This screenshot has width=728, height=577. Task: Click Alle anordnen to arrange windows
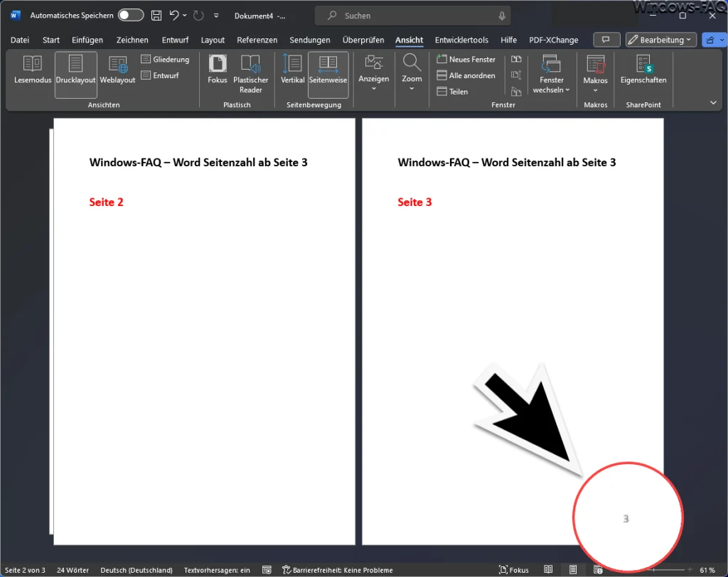[466, 75]
